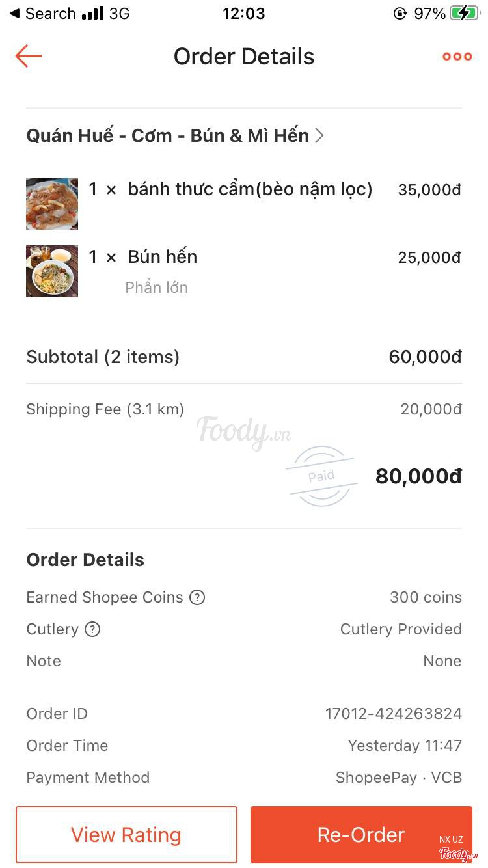The height and width of the screenshot is (868, 488).
Task: Tap the View Rating button
Action: coord(126,835)
